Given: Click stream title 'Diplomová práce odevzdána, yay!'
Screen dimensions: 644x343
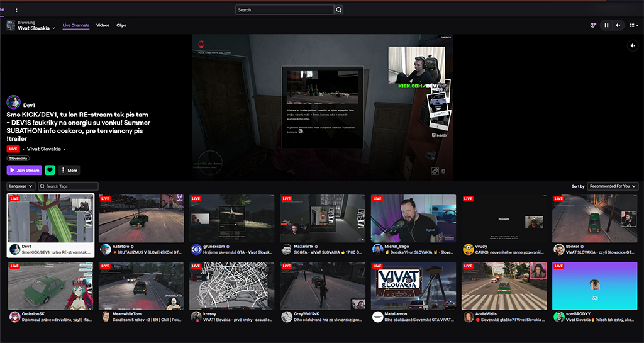Looking at the screenshot, I should tap(51, 320).
